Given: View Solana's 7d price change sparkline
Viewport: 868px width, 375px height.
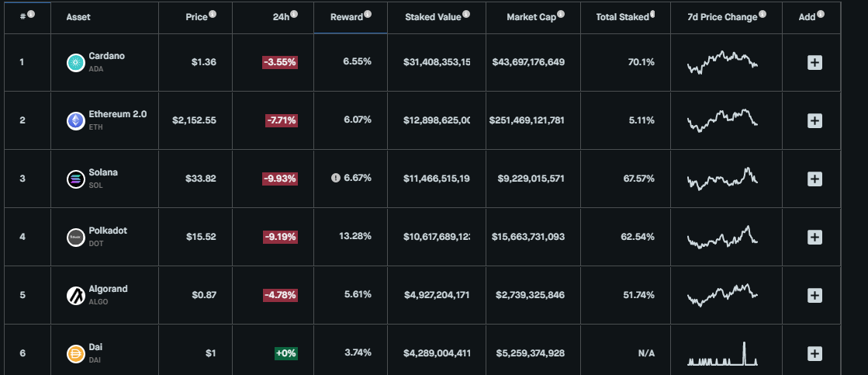Looking at the screenshot, I should coord(722,179).
